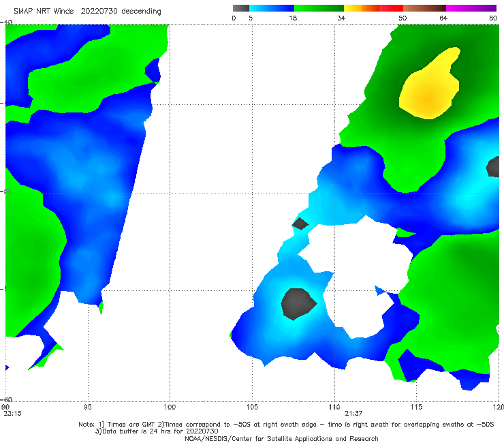The height and width of the screenshot is (443, 504).
Task: Click the longitude axis label "115"
Action: 417,408
